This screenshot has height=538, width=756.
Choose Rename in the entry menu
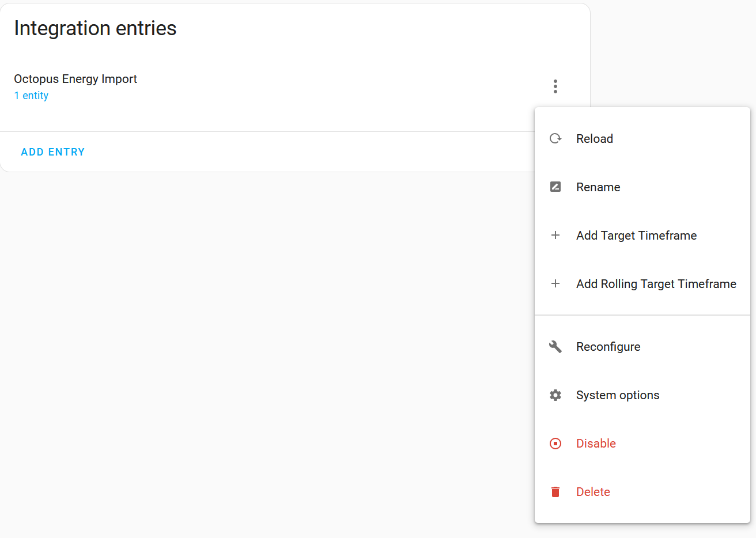[642, 187]
